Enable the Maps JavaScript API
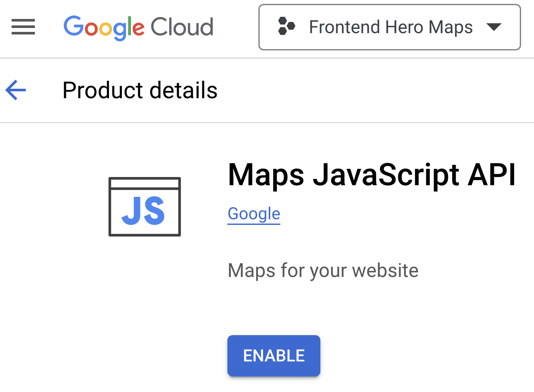Image resolution: width=534 pixels, height=392 pixels. 273,355
